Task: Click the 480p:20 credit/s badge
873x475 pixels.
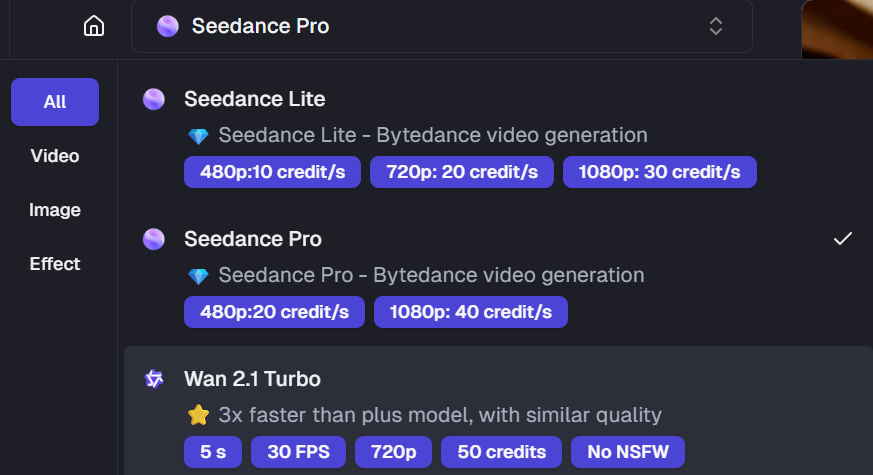Action: (x=274, y=312)
